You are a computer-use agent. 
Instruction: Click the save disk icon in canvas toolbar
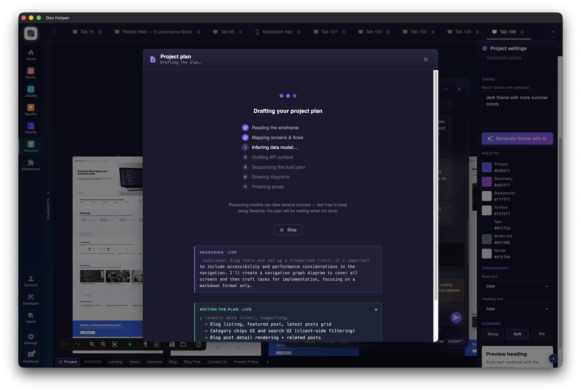tap(172, 344)
